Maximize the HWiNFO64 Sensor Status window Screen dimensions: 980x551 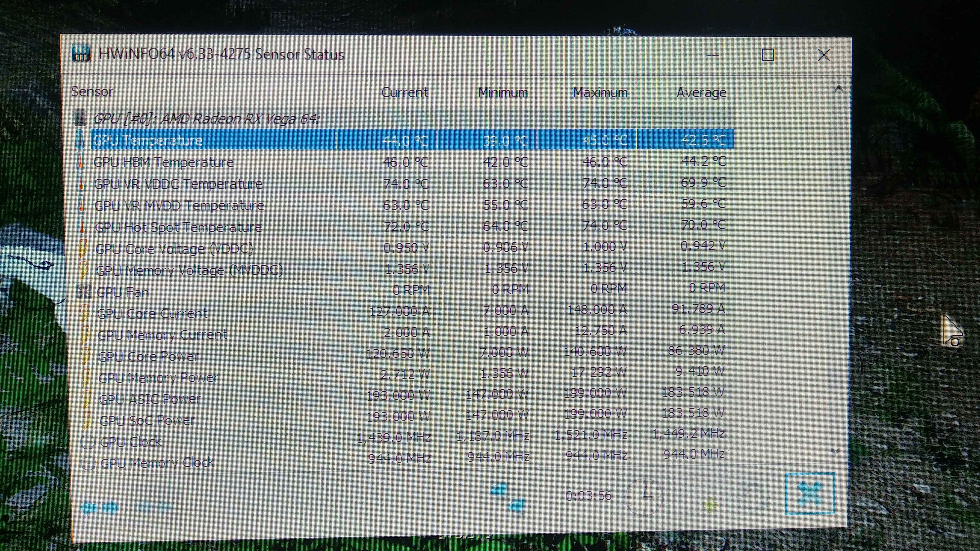coord(768,55)
